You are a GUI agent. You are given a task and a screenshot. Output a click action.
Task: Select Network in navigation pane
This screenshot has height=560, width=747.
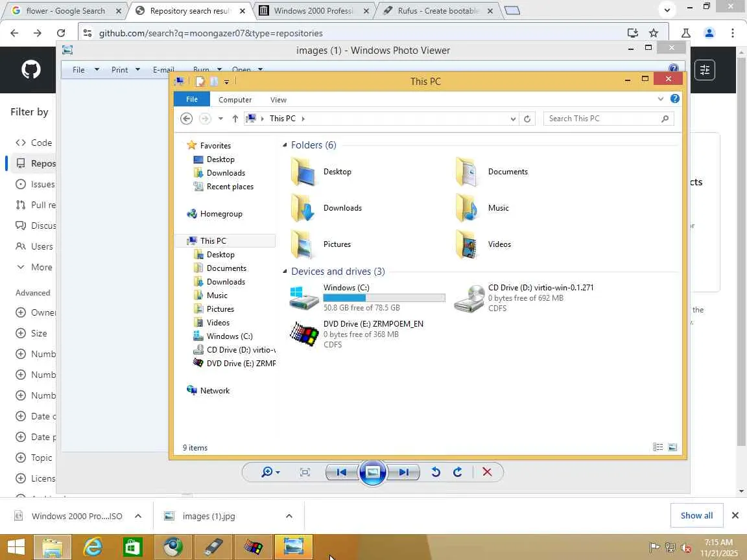[x=209, y=390]
